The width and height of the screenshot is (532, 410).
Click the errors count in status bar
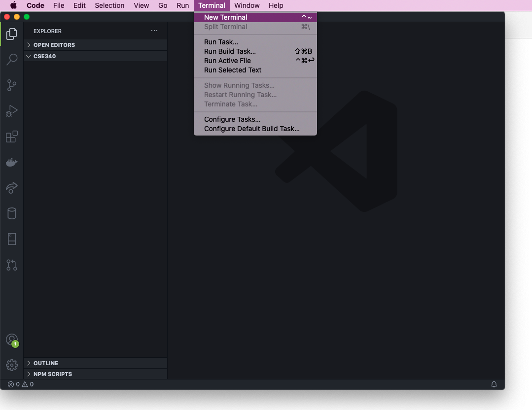[14, 384]
